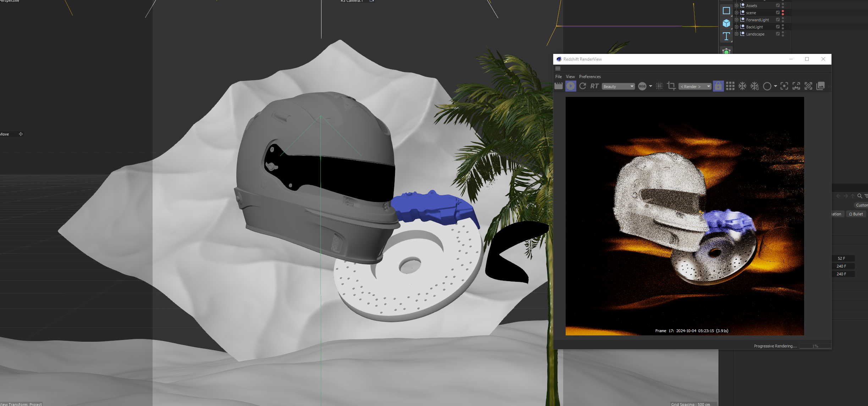Expand the ForwardLight tree node
Image resolution: width=868 pixels, height=406 pixels.
(736, 20)
